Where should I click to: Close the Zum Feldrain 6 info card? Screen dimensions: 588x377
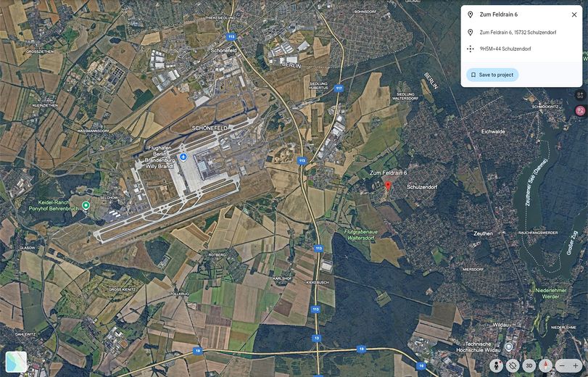[574, 14]
